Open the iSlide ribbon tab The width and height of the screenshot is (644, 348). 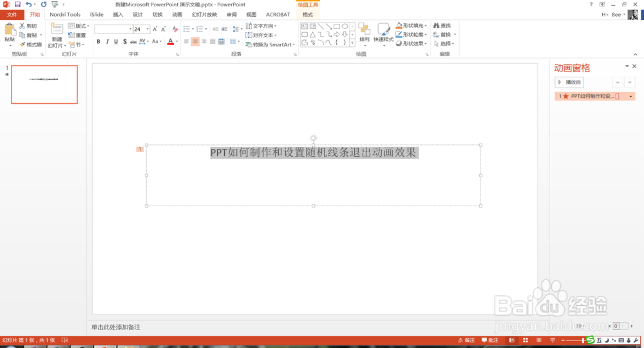97,14
